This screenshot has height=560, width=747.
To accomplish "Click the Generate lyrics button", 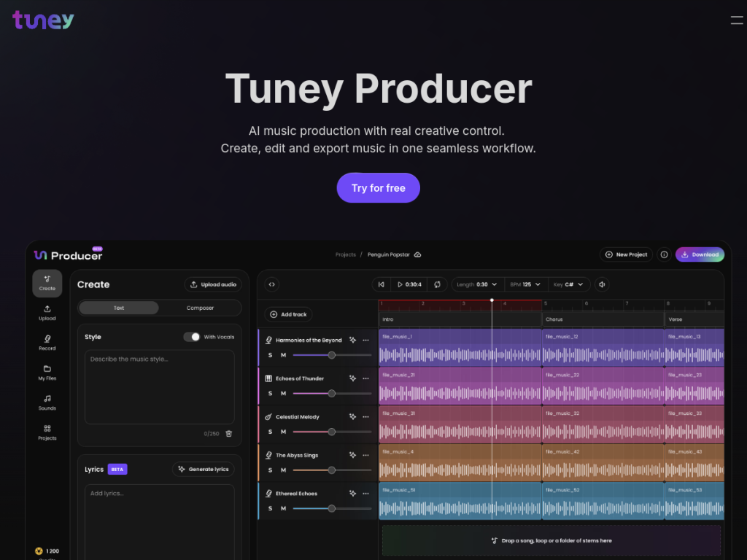I will [x=204, y=469].
